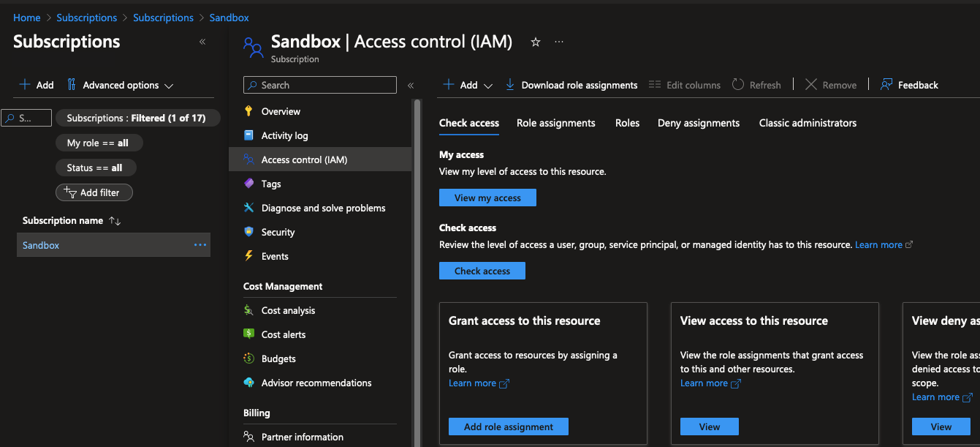The image size is (980, 447).
Task: Click the Feedback toolbar item
Action: point(909,85)
